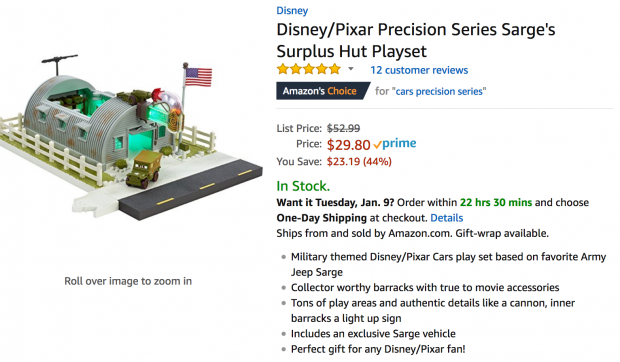
Task: Click the green In Stock status
Action: pos(303,186)
